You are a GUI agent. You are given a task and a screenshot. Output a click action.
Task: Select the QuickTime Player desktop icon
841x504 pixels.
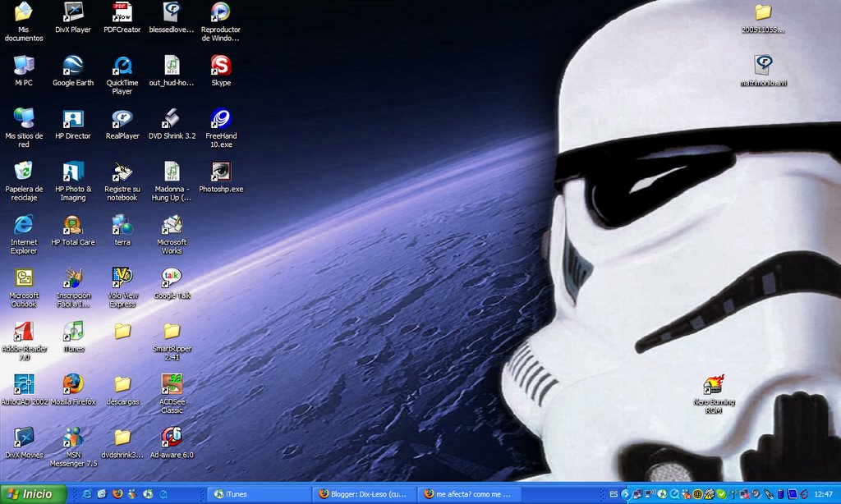click(x=122, y=66)
